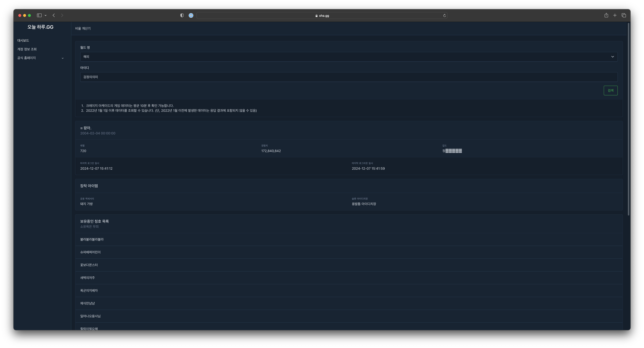Image resolution: width=644 pixels, height=348 pixels.
Task: Click the 오늘 하루.GG site logo
Action: pyautogui.click(x=40, y=27)
